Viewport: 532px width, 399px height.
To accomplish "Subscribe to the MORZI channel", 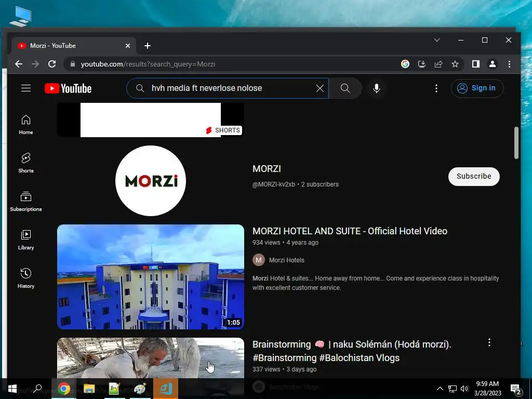I will point(474,177).
